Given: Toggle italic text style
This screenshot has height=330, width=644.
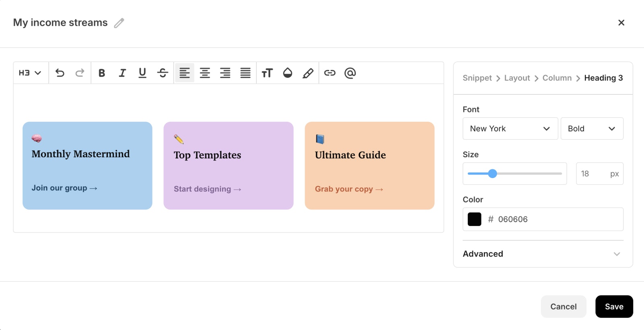Looking at the screenshot, I should click(x=122, y=73).
